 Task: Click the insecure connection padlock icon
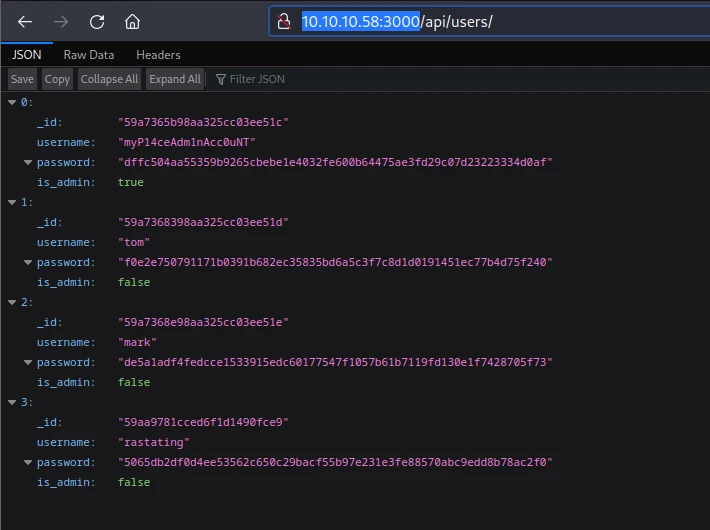(284, 21)
